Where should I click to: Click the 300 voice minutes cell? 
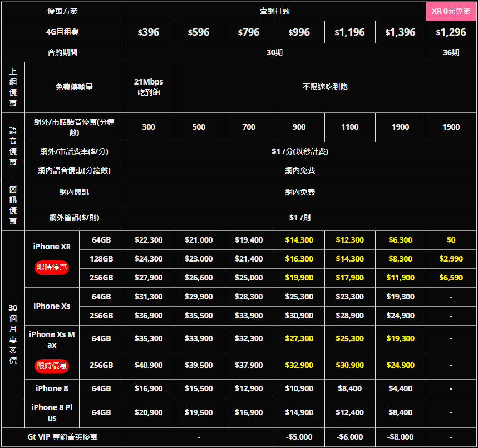pyautogui.click(x=149, y=127)
